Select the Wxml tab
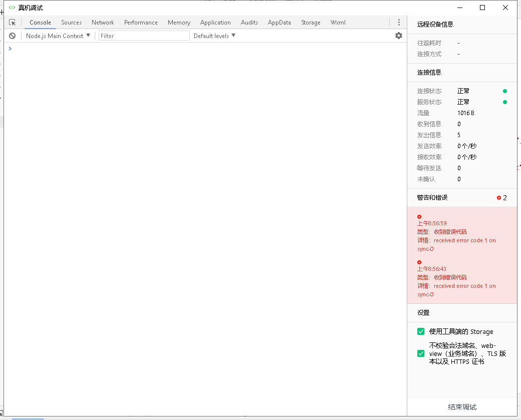Screen dimensions: 521x420 click(x=338, y=23)
